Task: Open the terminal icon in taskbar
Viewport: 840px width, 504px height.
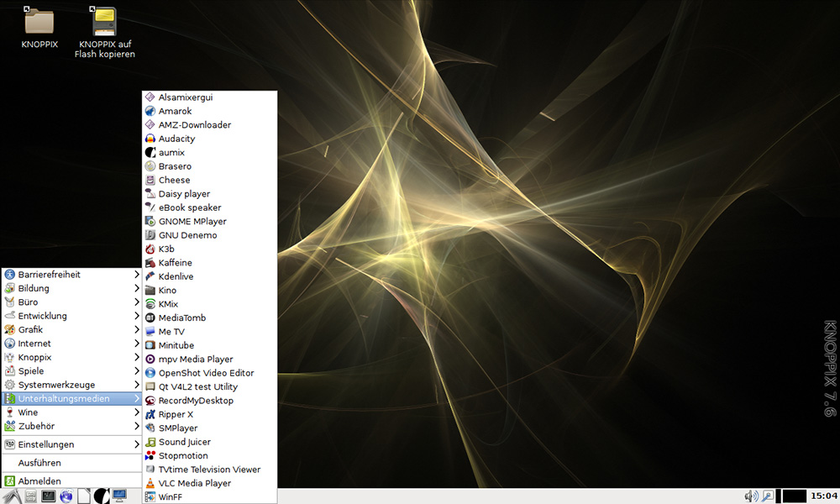Action: coord(48,496)
